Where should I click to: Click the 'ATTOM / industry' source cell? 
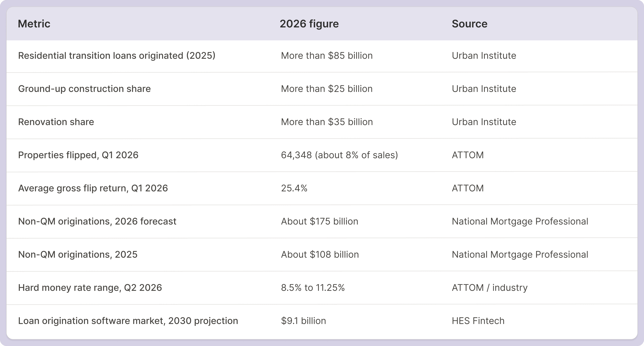coord(490,288)
